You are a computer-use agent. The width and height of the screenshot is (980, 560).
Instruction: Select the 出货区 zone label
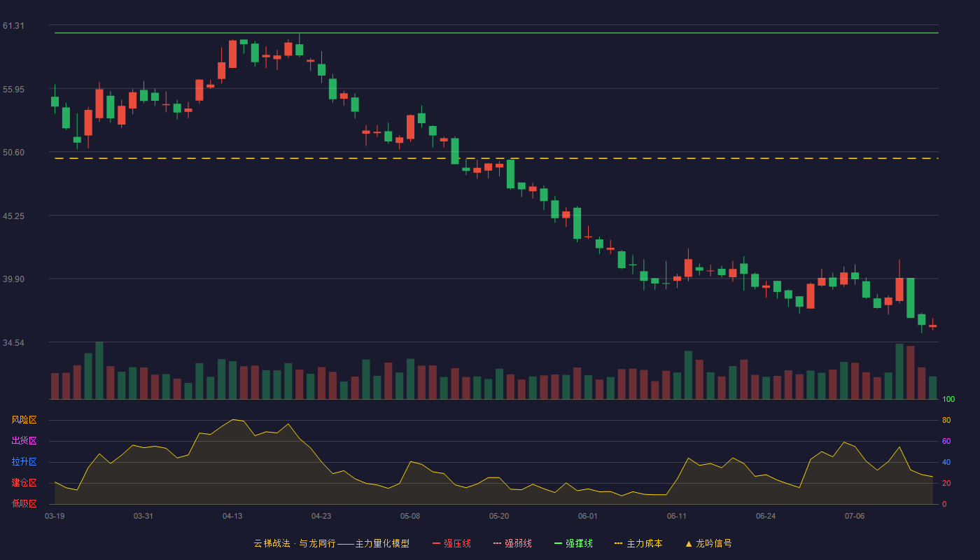coord(24,441)
